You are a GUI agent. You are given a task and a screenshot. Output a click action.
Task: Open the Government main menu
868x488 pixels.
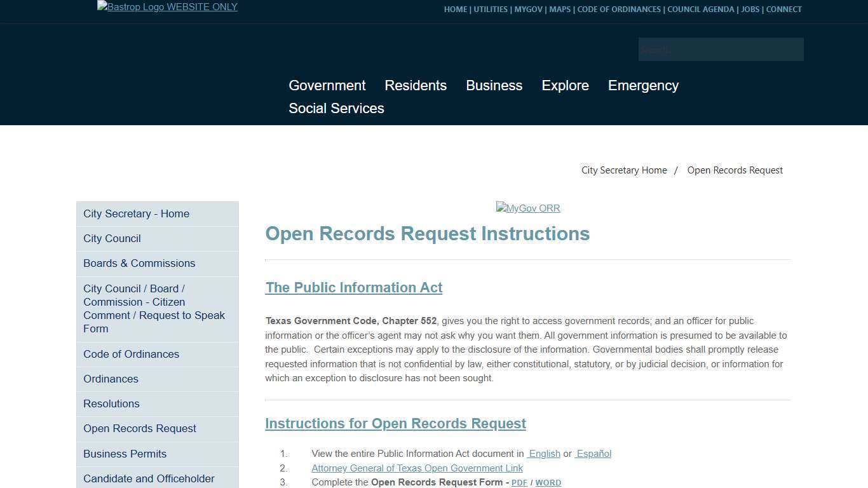click(327, 86)
